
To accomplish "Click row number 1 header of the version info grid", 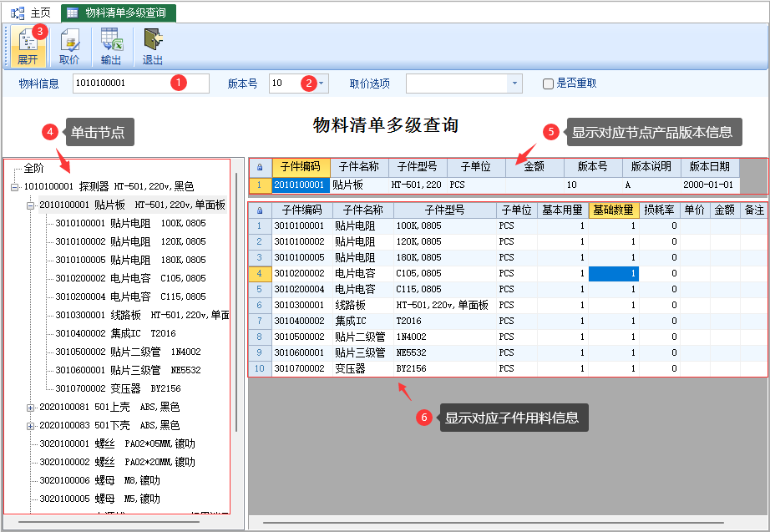I will click(260, 185).
